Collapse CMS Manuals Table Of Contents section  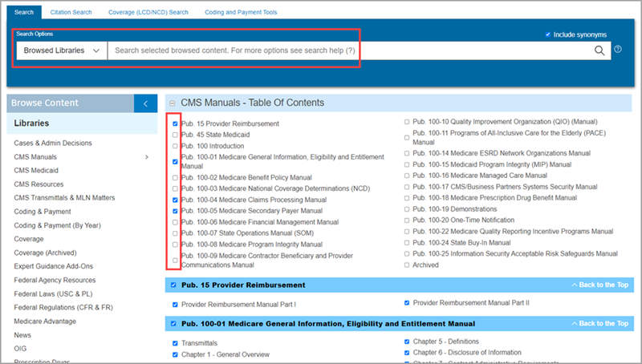click(173, 103)
